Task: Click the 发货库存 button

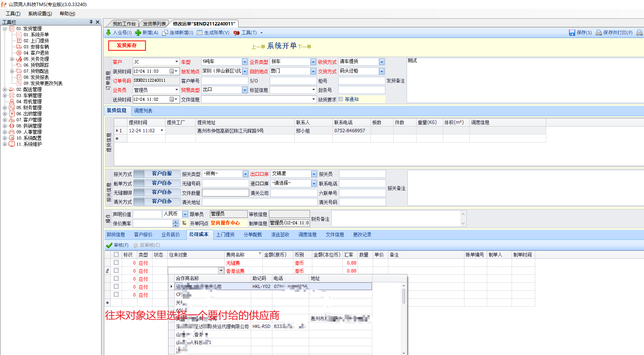Action: 127,46
